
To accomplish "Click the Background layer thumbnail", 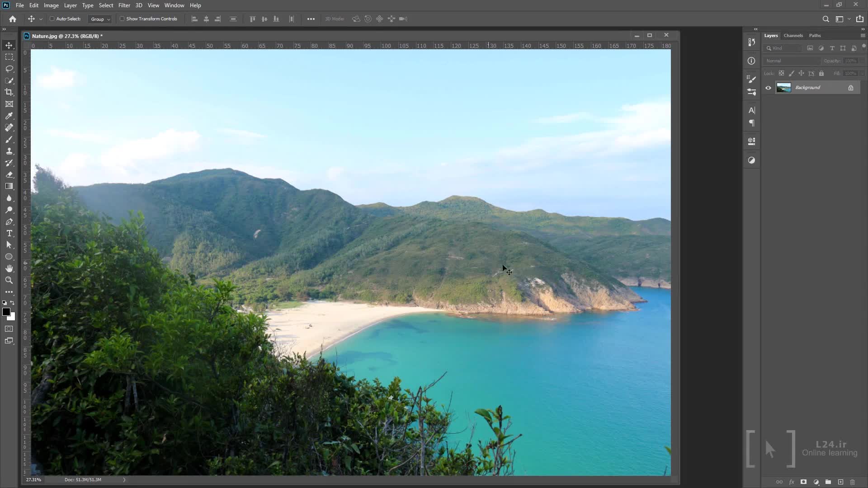I will pyautogui.click(x=783, y=88).
